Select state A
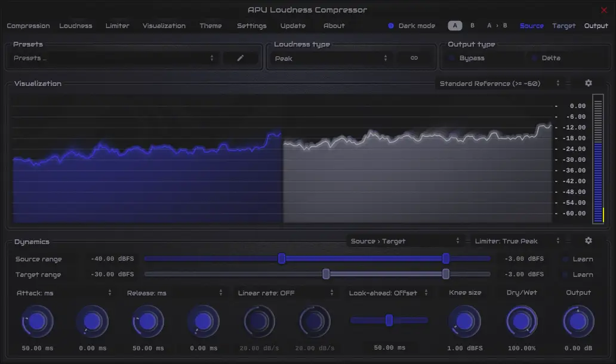 pos(455,26)
